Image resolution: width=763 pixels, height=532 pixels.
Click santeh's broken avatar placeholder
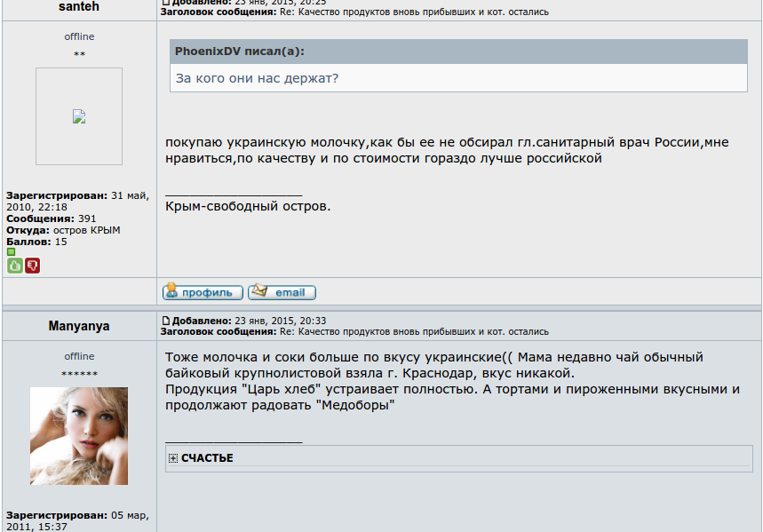79,115
